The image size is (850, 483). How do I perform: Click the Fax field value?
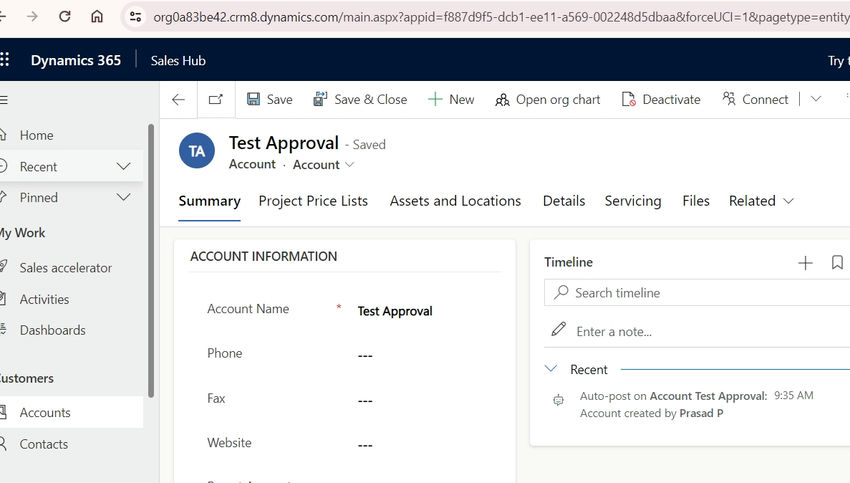click(x=365, y=401)
